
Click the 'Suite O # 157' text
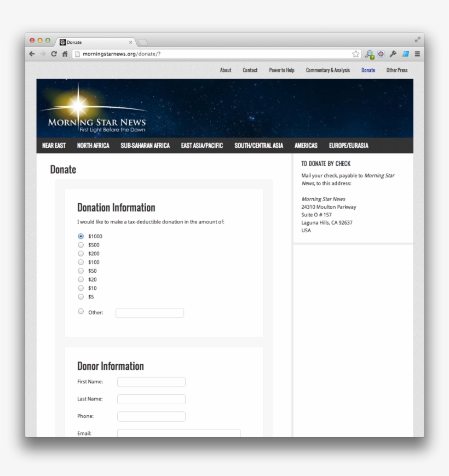click(x=316, y=215)
